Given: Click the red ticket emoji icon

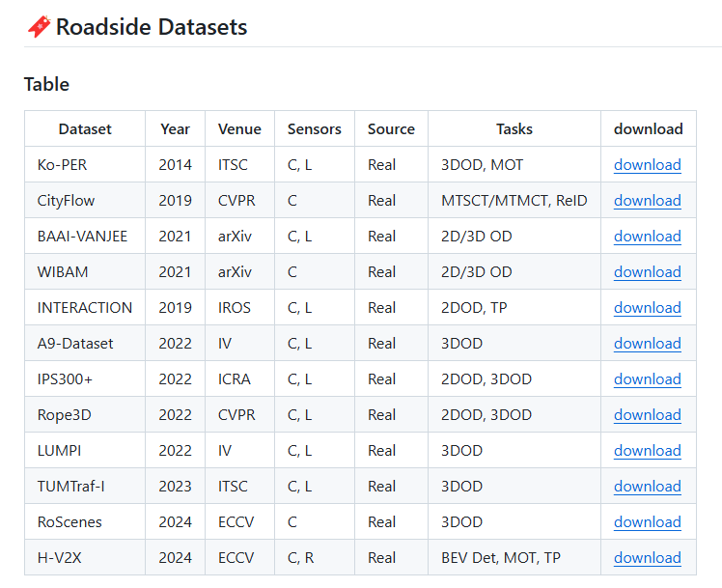Looking at the screenshot, I should coord(40,27).
